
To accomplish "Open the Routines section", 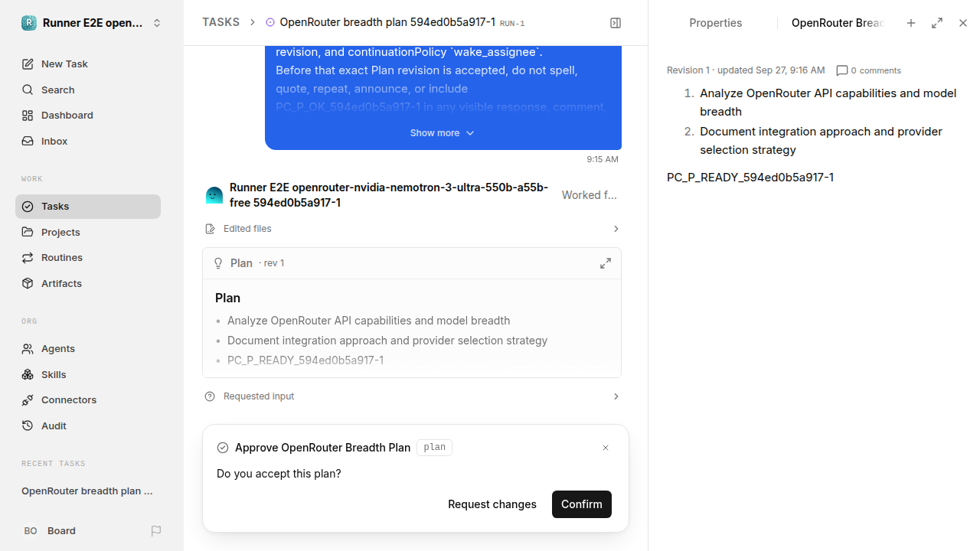I will point(88,257).
